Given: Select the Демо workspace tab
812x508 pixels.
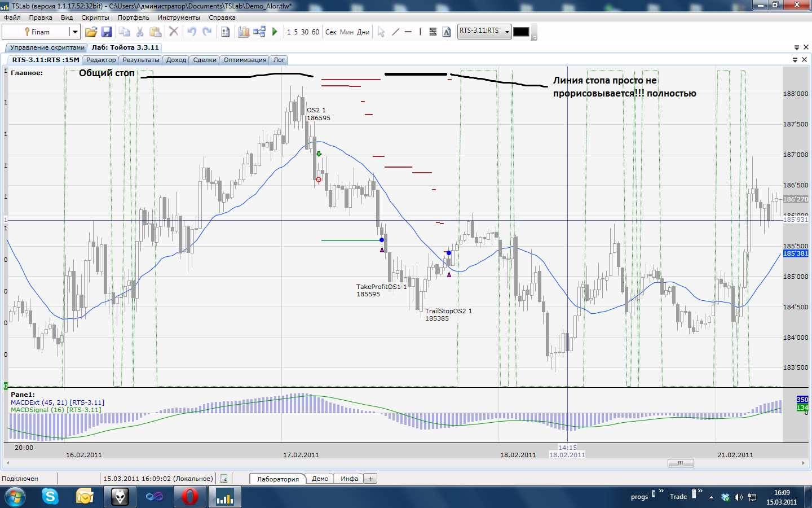Looking at the screenshot, I should [x=320, y=479].
